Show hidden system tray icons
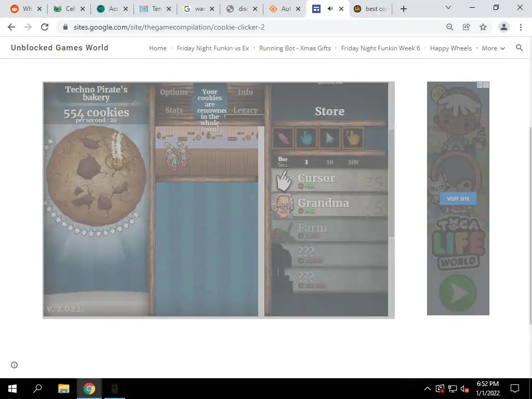 tap(428, 389)
